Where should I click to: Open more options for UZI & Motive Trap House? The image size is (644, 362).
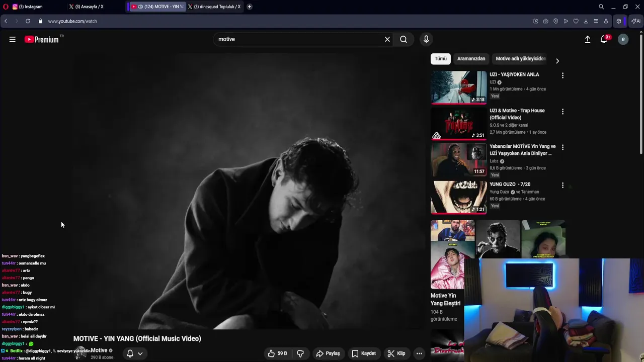[x=562, y=112]
